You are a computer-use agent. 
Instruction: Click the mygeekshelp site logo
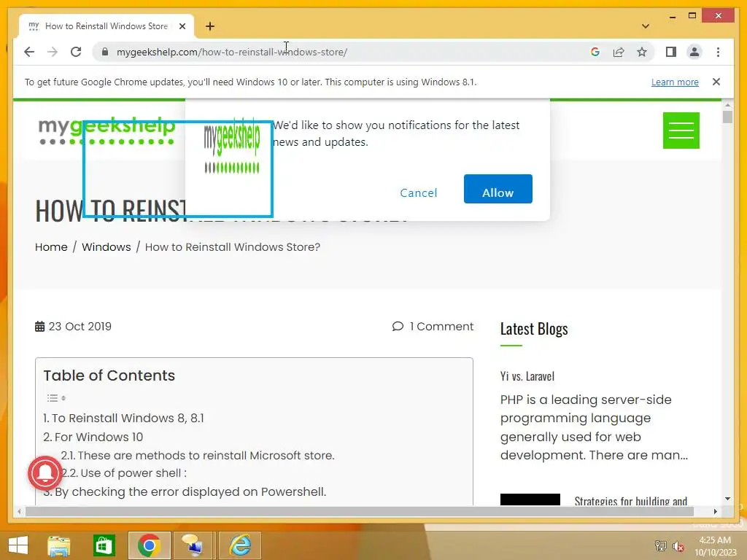tap(107, 131)
